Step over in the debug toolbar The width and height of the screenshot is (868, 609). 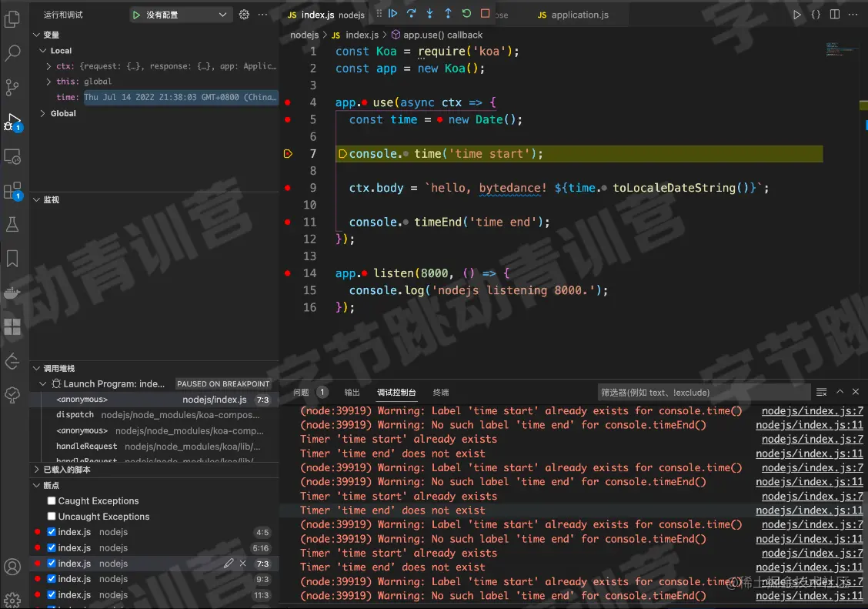coord(412,14)
